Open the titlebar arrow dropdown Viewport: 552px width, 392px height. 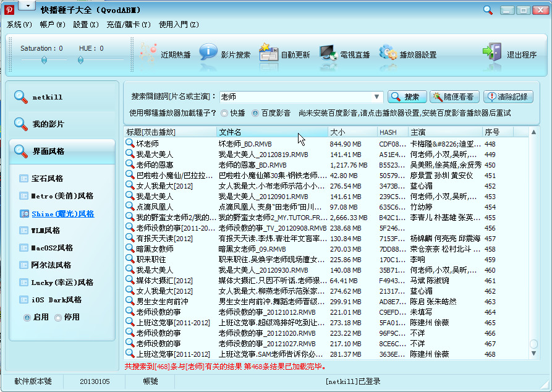[27, 4]
